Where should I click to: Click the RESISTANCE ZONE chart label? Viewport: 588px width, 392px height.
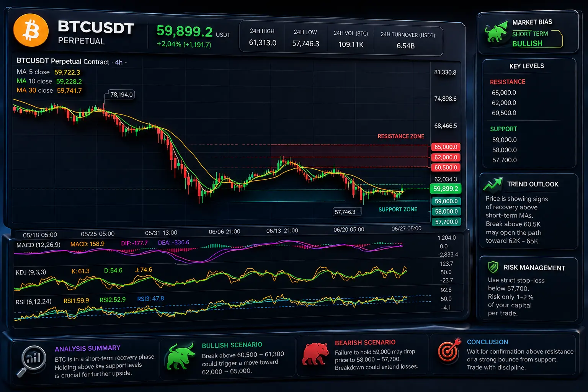click(x=401, y=136)
